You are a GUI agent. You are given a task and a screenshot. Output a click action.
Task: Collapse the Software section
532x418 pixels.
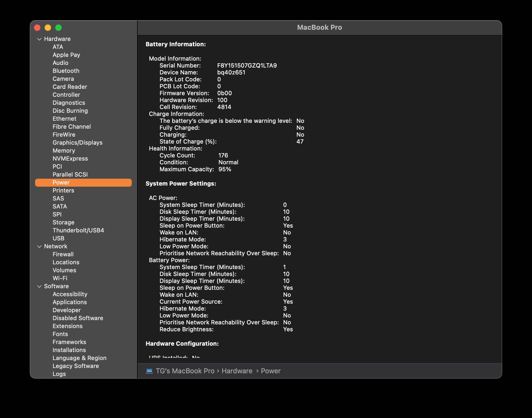tap(39, 286)
